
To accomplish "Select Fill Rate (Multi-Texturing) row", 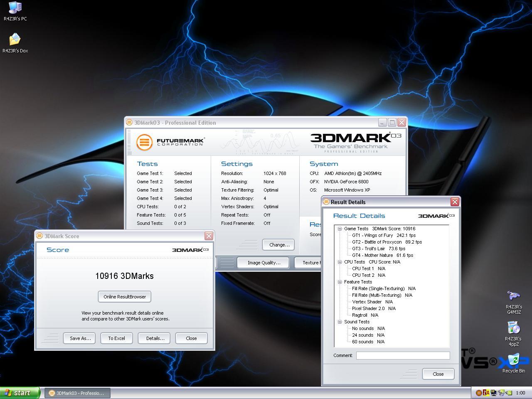I will tap(382, 295).
